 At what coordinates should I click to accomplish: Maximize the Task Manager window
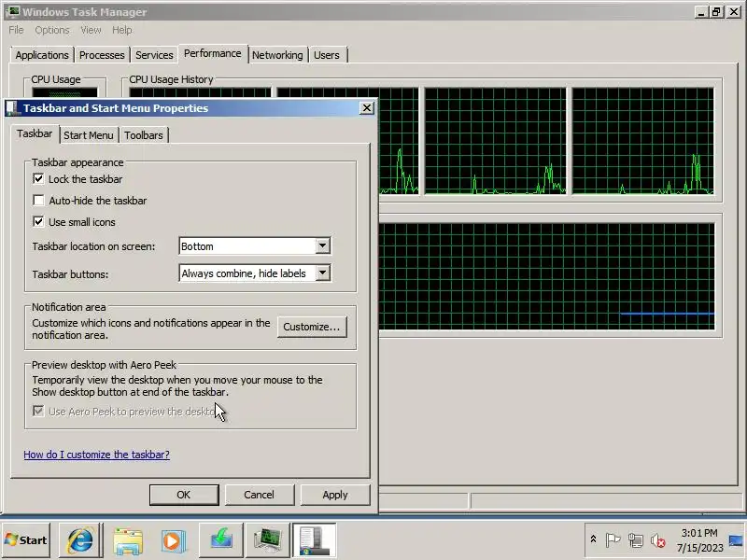[716, 12]
